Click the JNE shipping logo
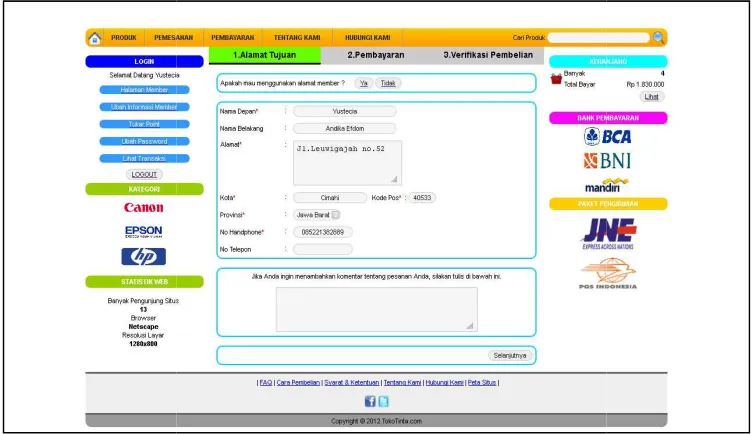This screenshot has height=434, width=752. point(608,234)
